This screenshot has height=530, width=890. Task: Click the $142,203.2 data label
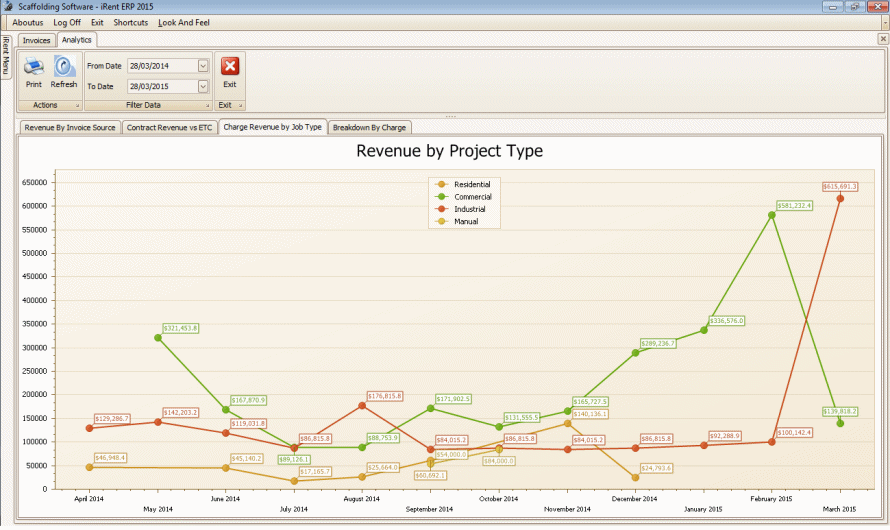coord(180,413)
